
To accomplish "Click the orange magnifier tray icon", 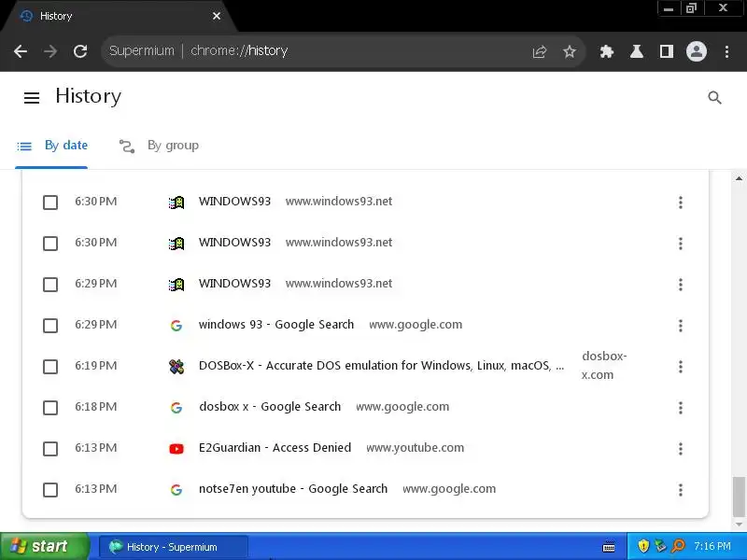I will [x=678, y=546].
